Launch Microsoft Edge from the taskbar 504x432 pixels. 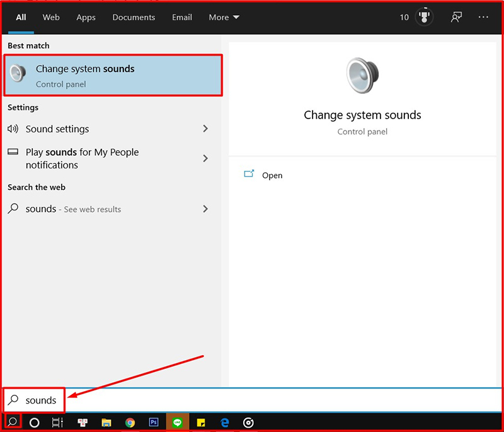(224, 423)
